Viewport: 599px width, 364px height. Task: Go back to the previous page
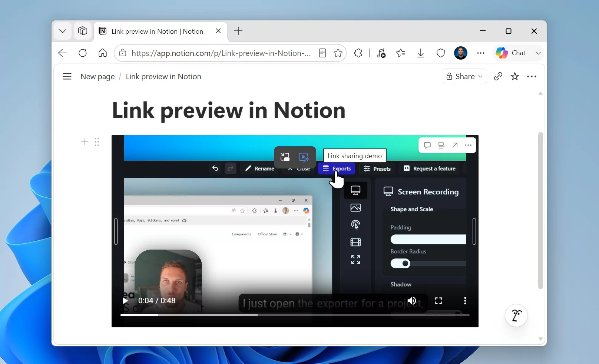coord(63,53)
